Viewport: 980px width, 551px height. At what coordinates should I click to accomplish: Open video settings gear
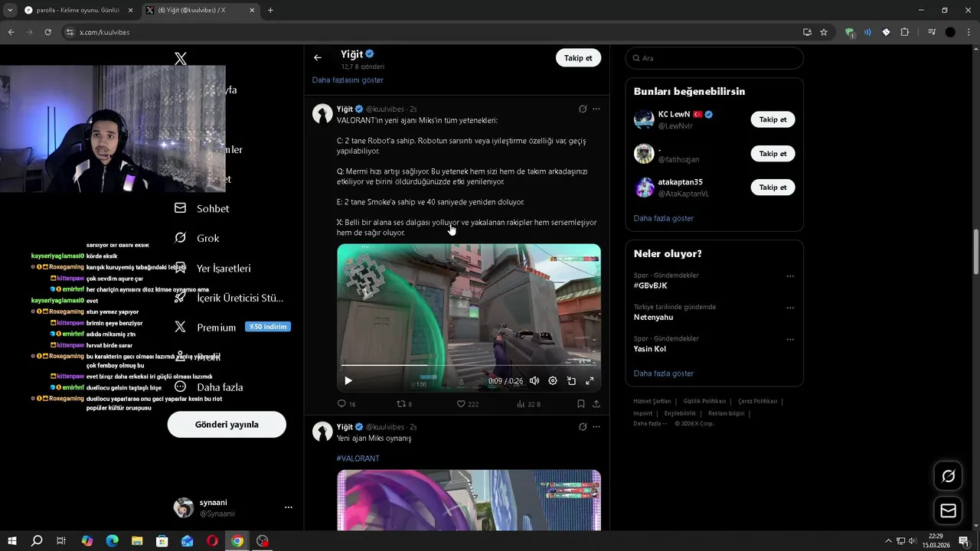coord(553,380)
